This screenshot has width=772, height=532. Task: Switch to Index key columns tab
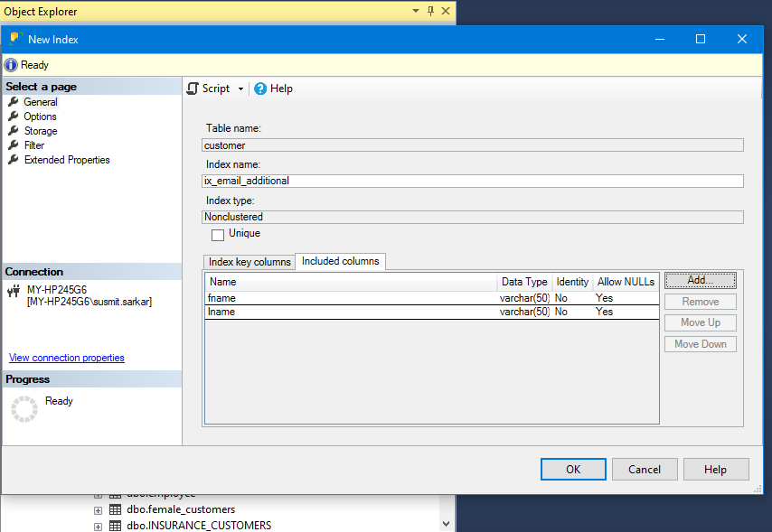tap(249, 262)
